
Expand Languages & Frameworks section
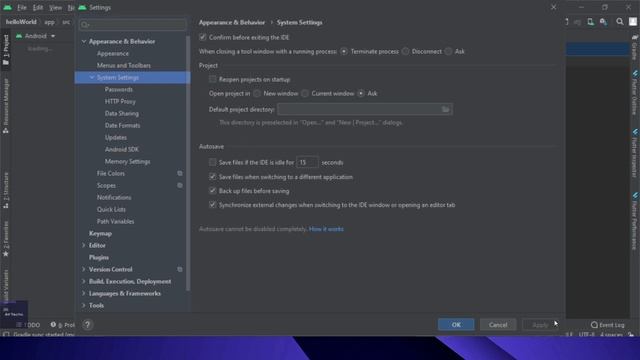84,293
